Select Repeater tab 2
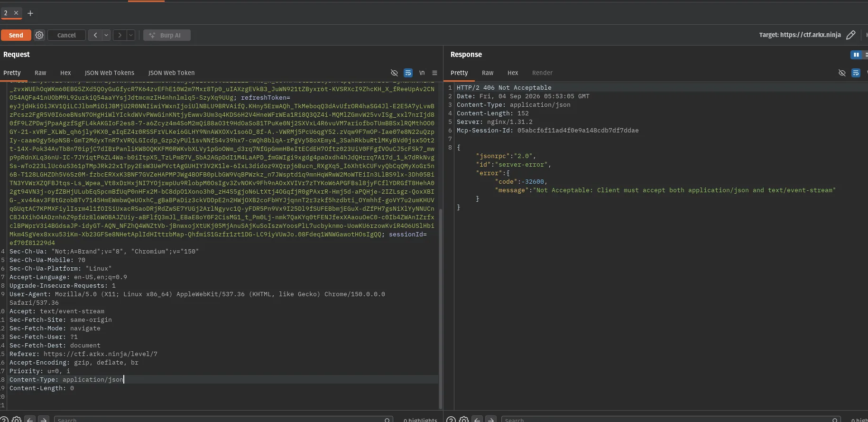This screenshot has width=868, height=422. click(x=6, y=13)
